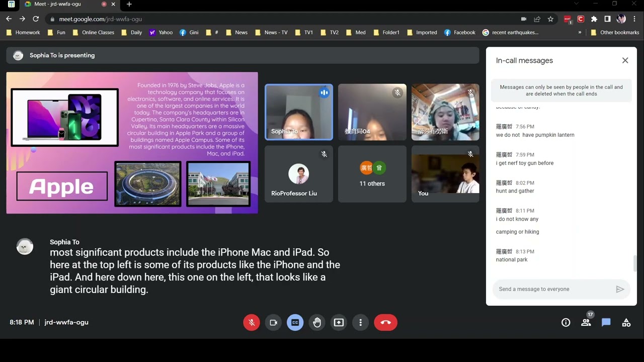Open the News bookmark folder
This screenshot has width=644, height=362.
[x=237, y=32]
